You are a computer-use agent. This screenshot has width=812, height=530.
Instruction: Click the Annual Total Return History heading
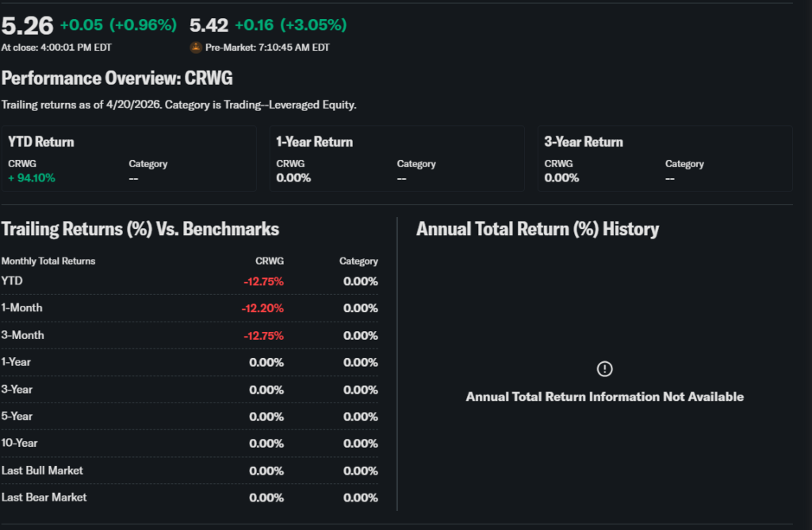(x=537, y=230)
